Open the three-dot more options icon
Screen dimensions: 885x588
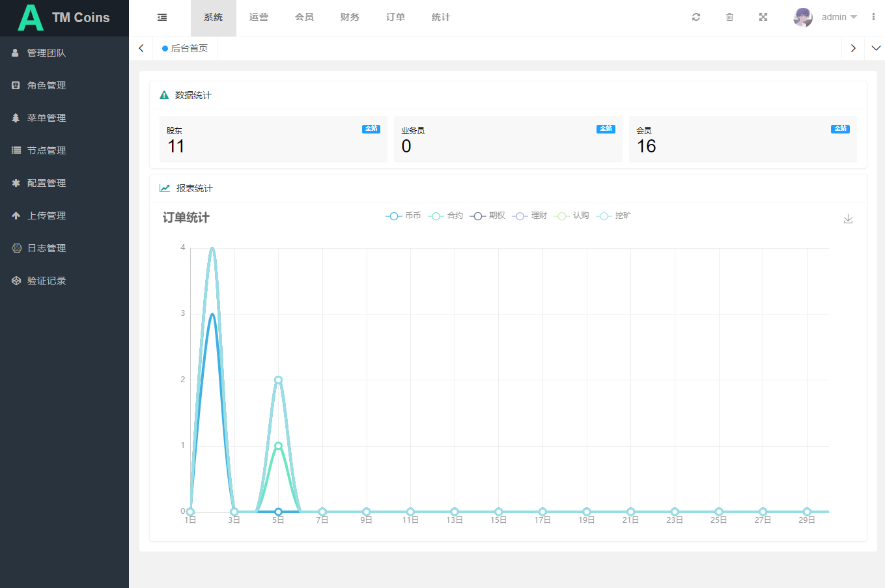click(x=873, y=18)
